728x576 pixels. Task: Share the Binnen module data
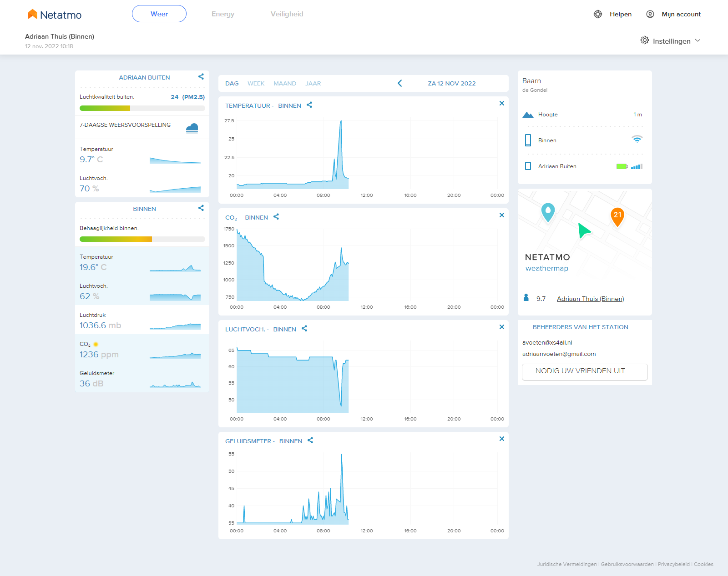point(201,208)
